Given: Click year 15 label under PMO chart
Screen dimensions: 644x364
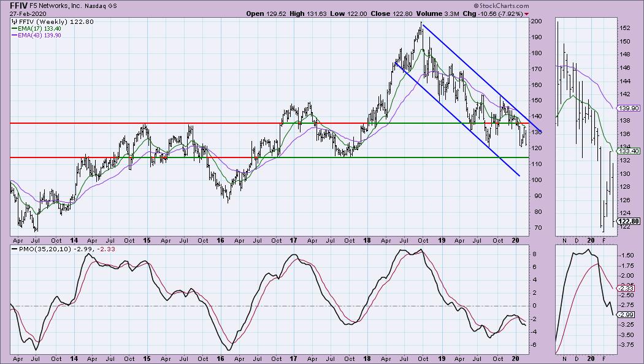Looking at the screenshot, I should [147, 358].
